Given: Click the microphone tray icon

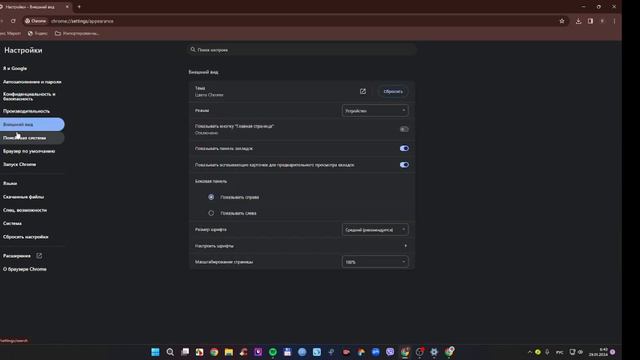Looking at the screenshot, I should pyautogui.click(x=547, y=352).
